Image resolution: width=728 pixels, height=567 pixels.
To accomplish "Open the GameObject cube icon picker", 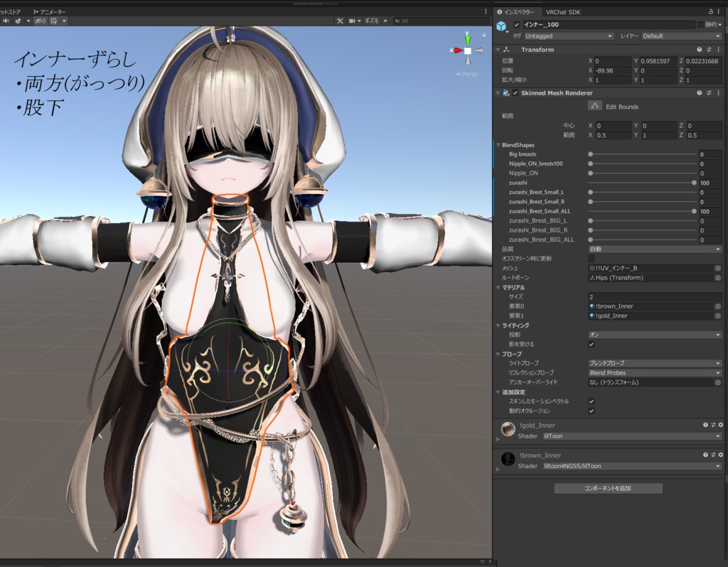I will pyautogui.click(x=501, y=26).
